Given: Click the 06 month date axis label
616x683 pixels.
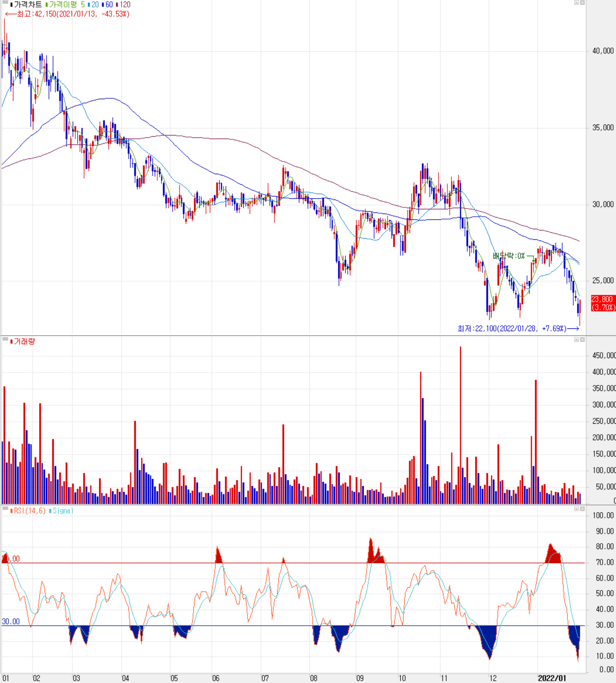Looking at the screenshot, I should [x=216, y=678].
